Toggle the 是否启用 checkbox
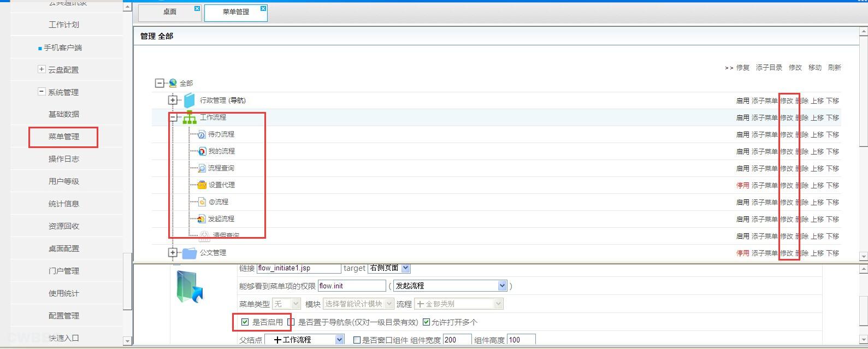868x349 pixels. tap(245, 322)
